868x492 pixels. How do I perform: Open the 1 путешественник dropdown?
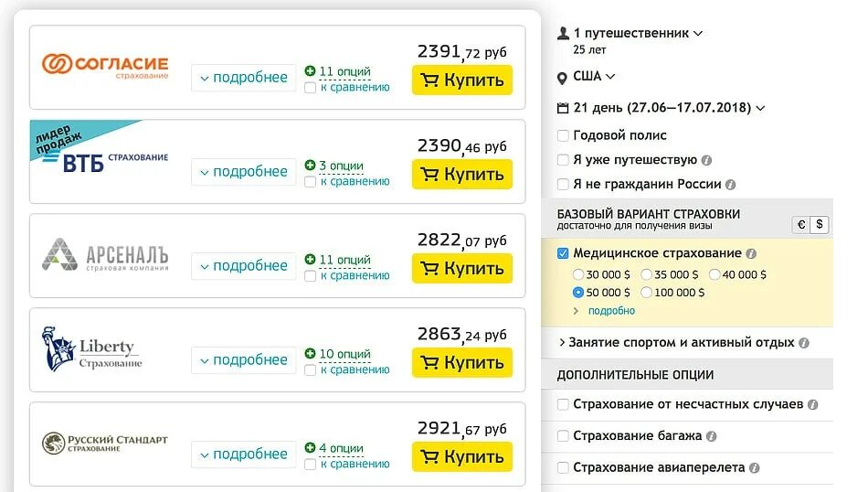point(630,33)
